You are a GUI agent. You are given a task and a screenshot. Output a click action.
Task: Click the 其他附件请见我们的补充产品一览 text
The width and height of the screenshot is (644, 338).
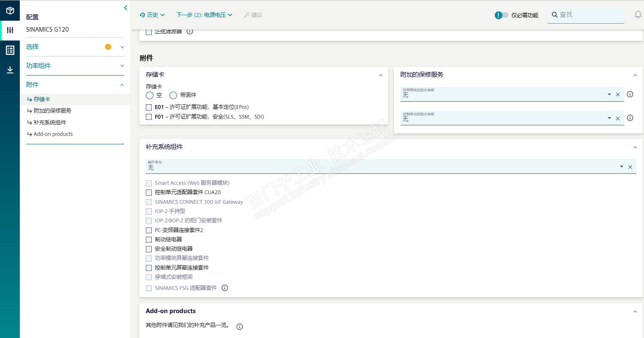pos(188,325)
